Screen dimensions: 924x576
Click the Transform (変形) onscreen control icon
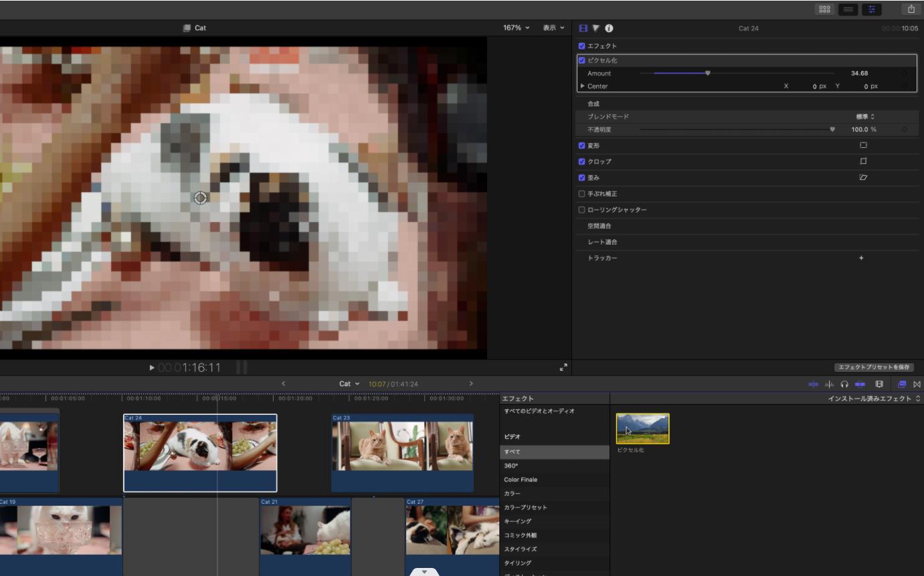coord(863,145)
